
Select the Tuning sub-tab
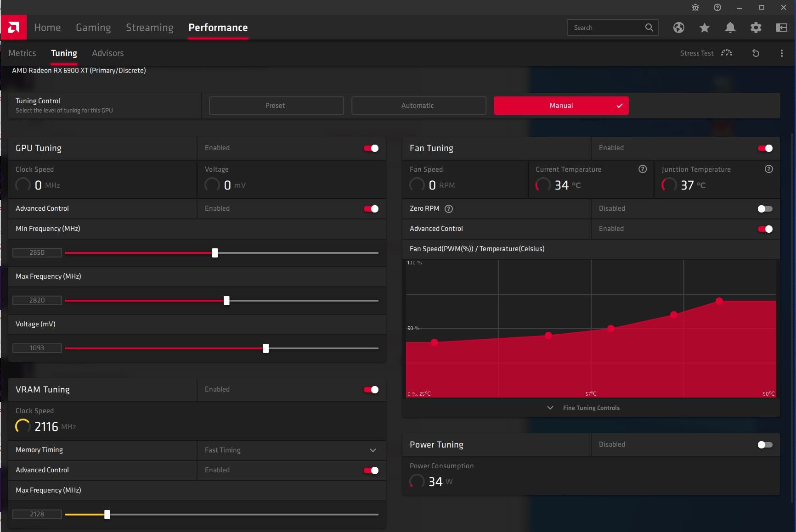coord(64,53)
